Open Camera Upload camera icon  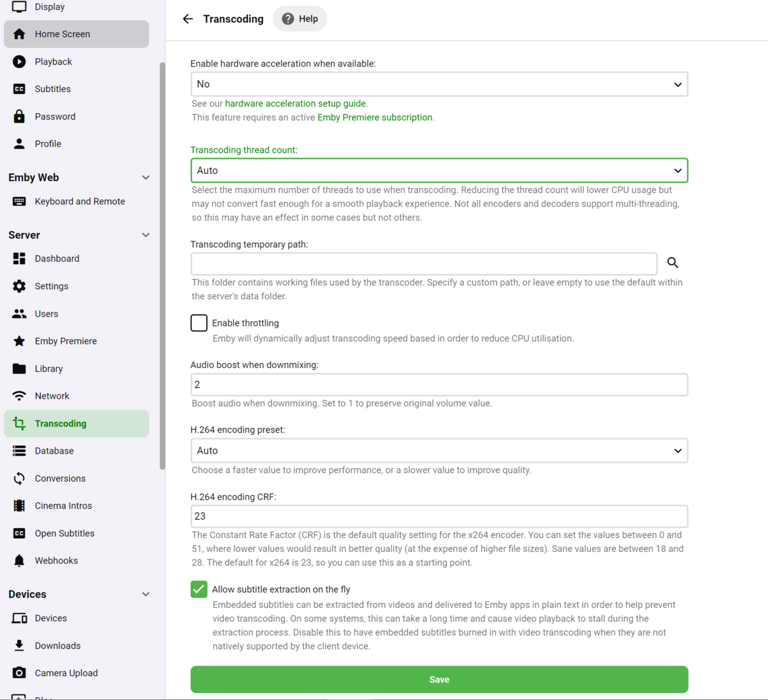point(19,673)
